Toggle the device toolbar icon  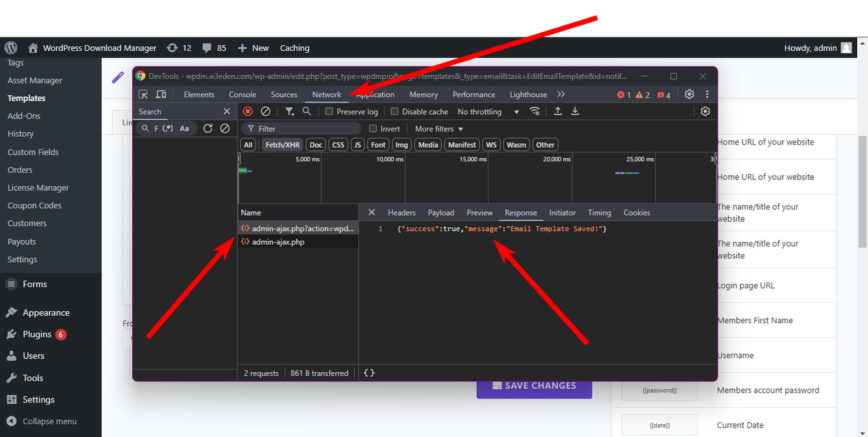tap(161, 94)
